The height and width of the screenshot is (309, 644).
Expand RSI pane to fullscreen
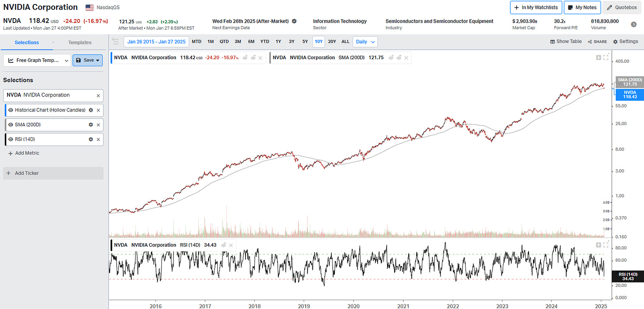(x=606, y=245)
